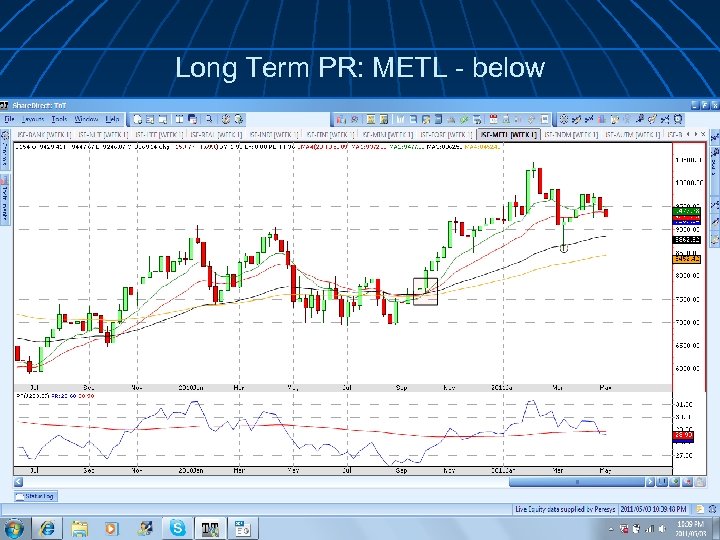
Task: Click the green price label on price axis
Action: [686, 211]
